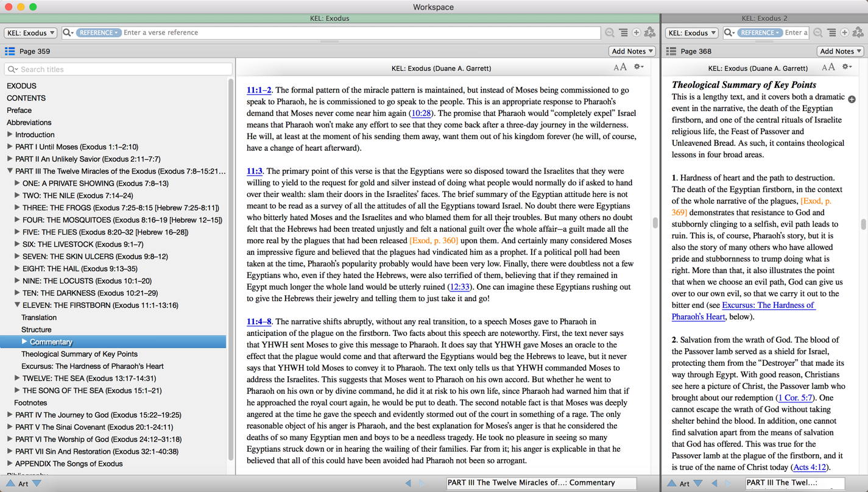Click plus add-pane icon in Exodus 2 pane
Image resolution: width=868 pixels, height=492 pixels.
pyautogui.click(x=845, y=32)
